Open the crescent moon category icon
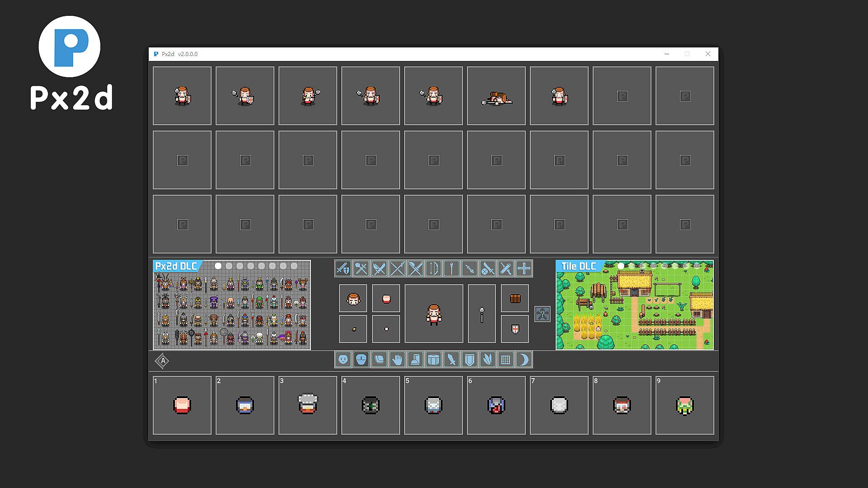 524,360
